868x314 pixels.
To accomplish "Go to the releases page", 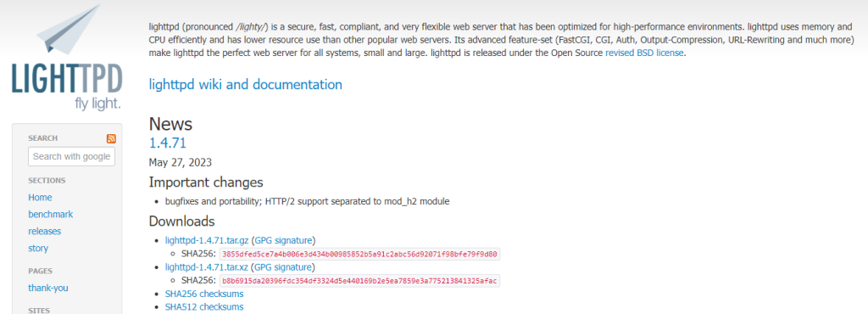I will coord(44,231).
